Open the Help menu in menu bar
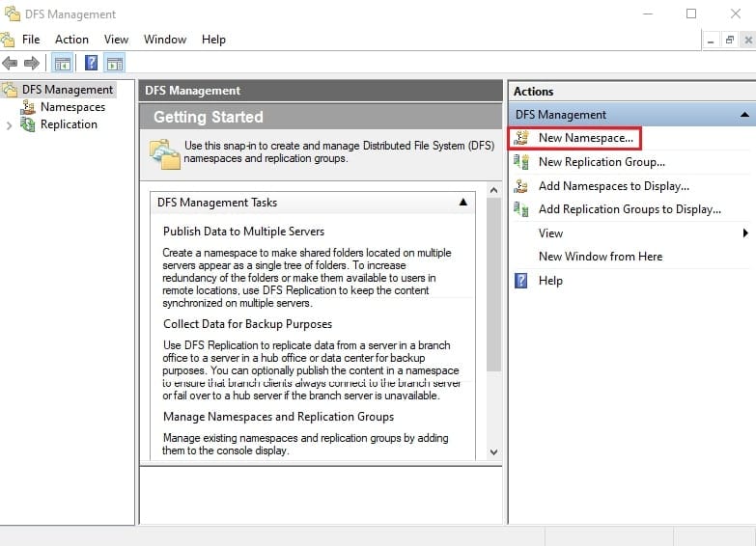 tap(213, 40)
